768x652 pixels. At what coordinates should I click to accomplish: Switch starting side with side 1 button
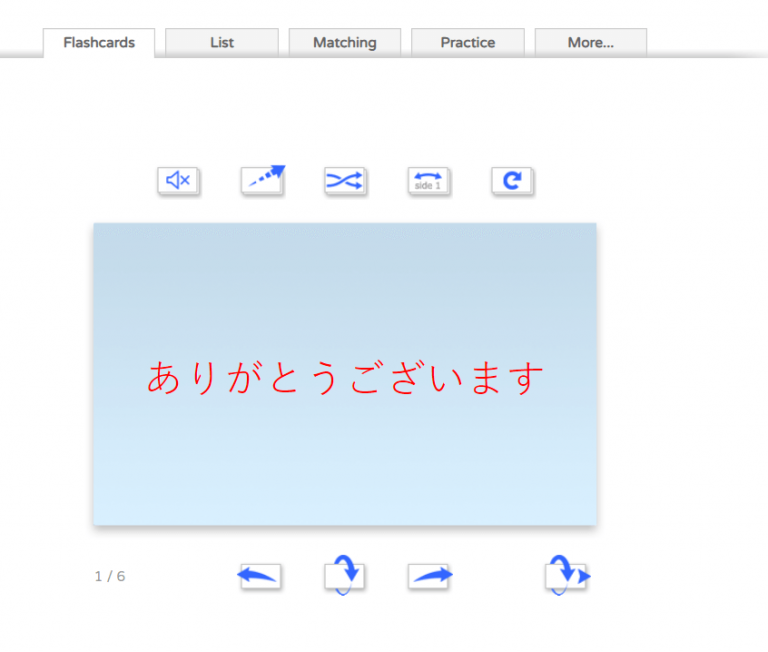429,181
